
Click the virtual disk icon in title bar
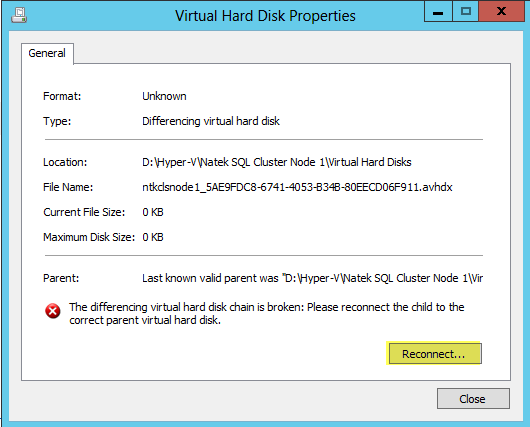(19, 16)
